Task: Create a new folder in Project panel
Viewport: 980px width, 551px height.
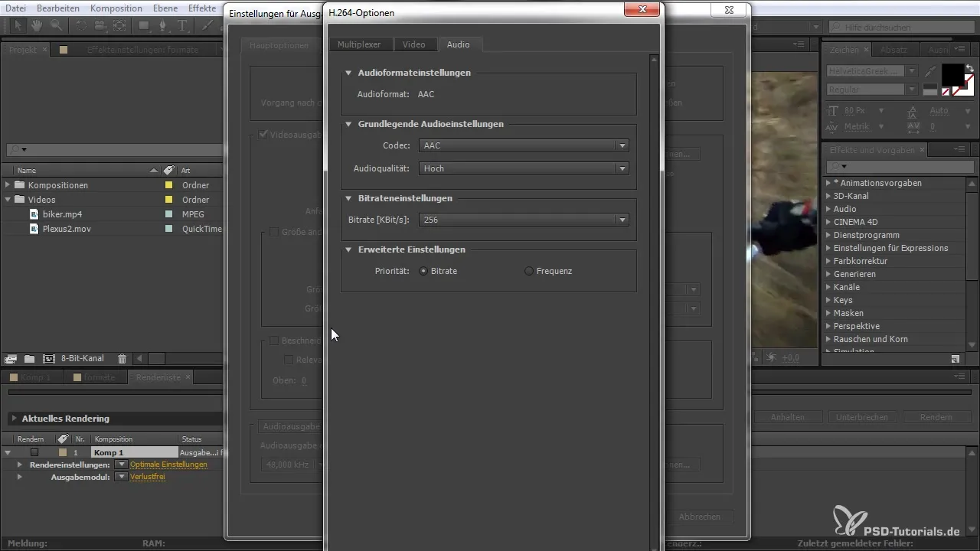Action: (29, 358)
